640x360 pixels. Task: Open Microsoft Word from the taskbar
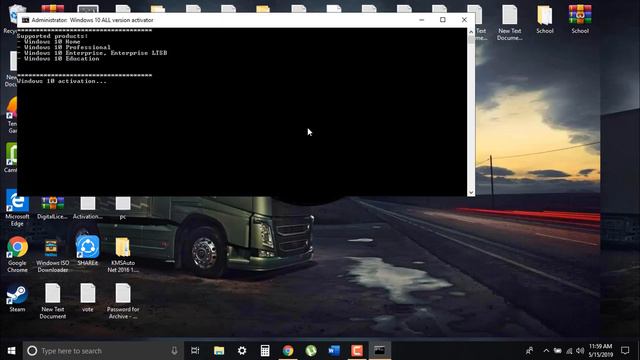[334, 350]
